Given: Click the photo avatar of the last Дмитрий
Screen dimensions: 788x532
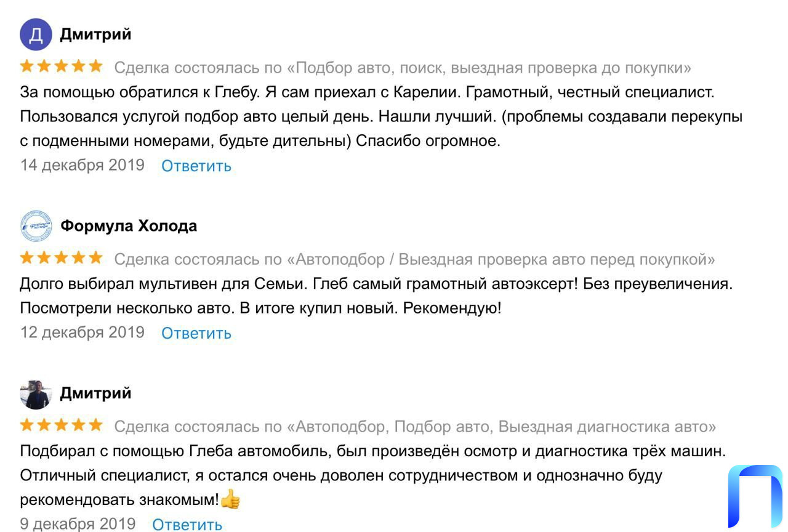Looking at the screenshot, I should (x=36, y=394).
